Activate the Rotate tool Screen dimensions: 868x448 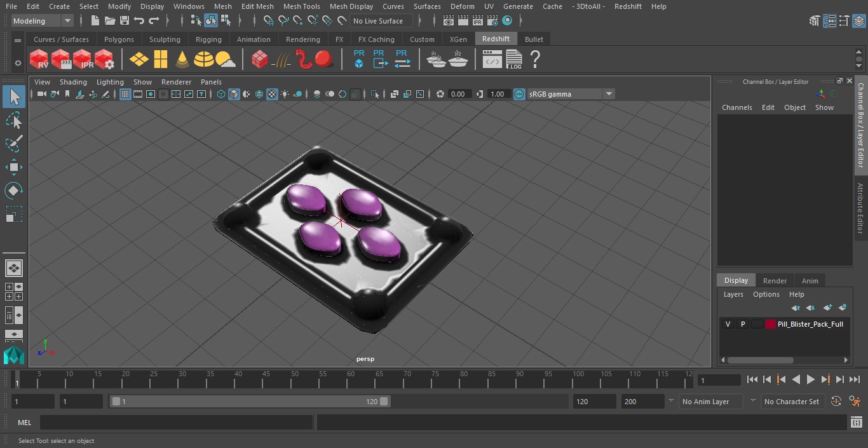click(x=13, y=191)
